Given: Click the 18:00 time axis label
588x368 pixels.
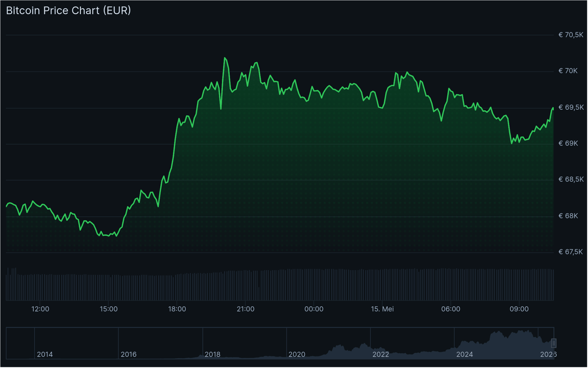Looking at the screenshot, I should [177, 309].
